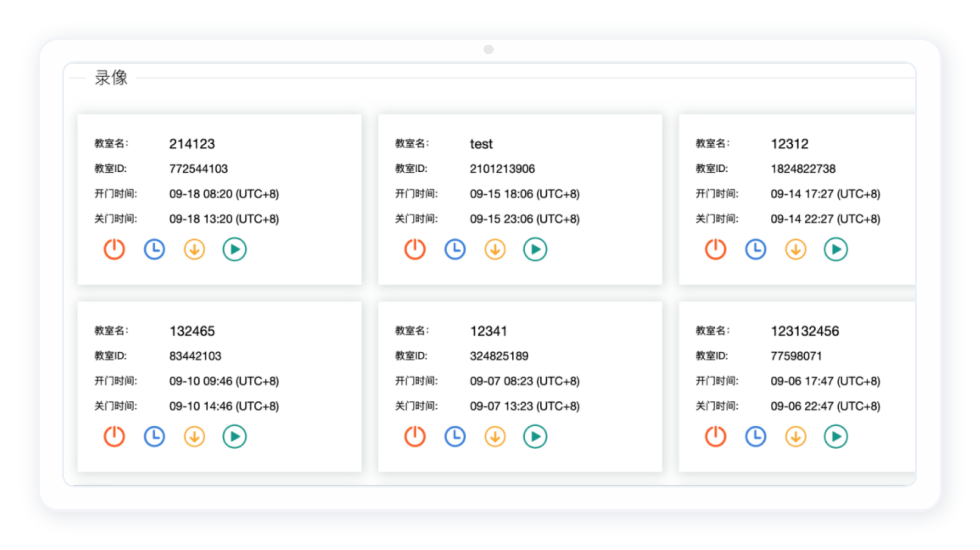Click open time 09-07 08:23 (UTC+8)
This screenshot has height=550, width=980.
pyautogui.click(x=525, y=381)
